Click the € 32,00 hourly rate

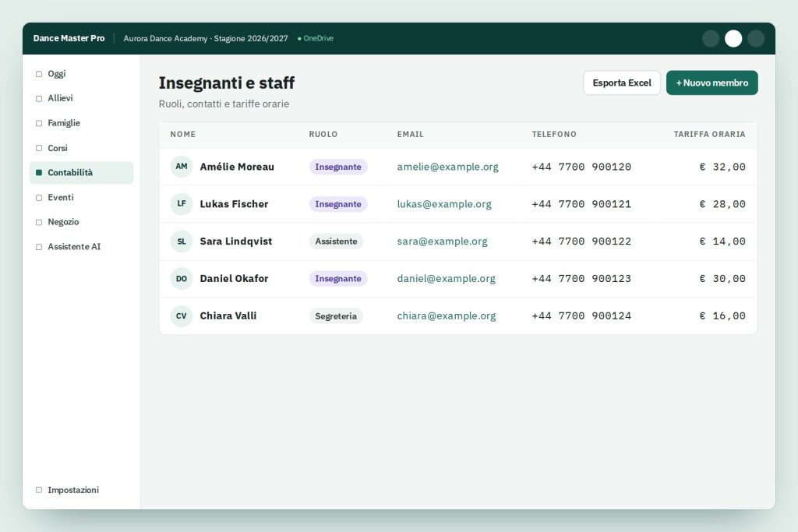pyautogui.click(x=722, y=167)
